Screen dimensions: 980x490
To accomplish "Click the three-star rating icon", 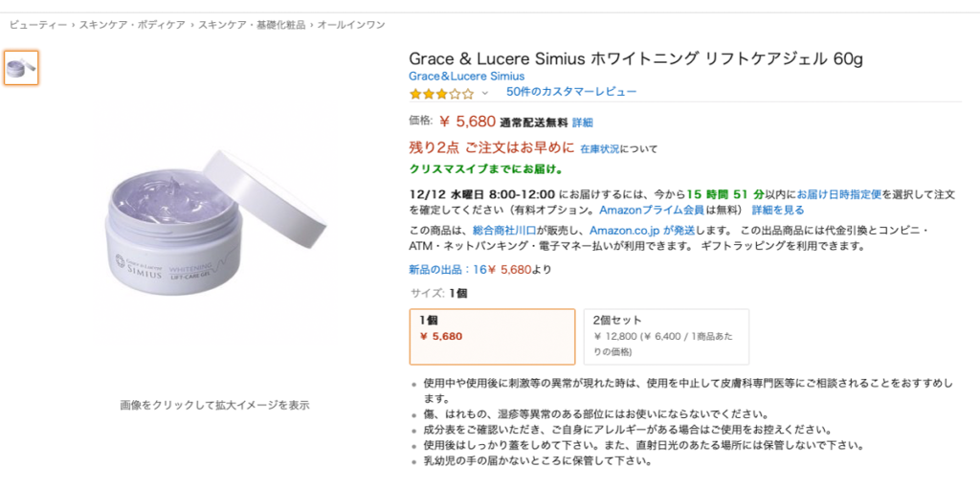I will click(x=441, y=94).
